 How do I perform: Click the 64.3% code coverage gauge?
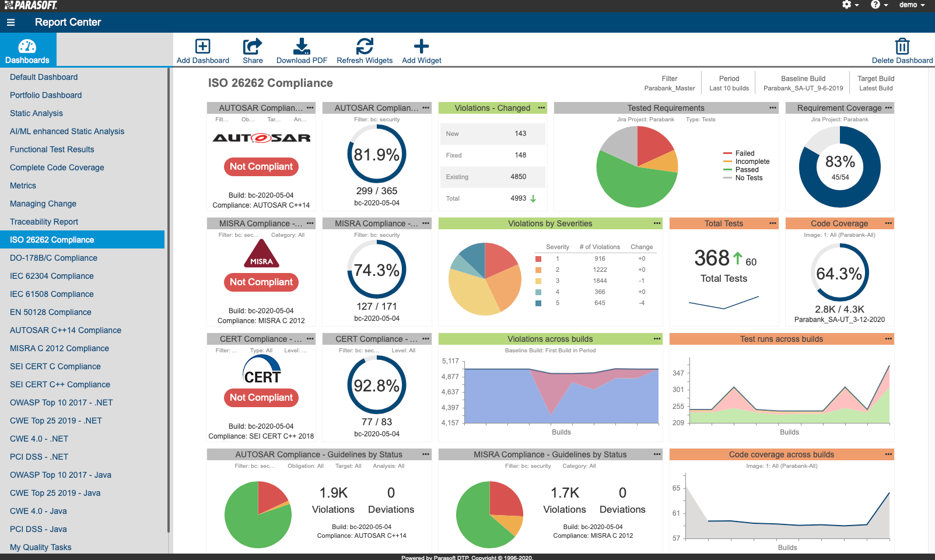[839, 273]
